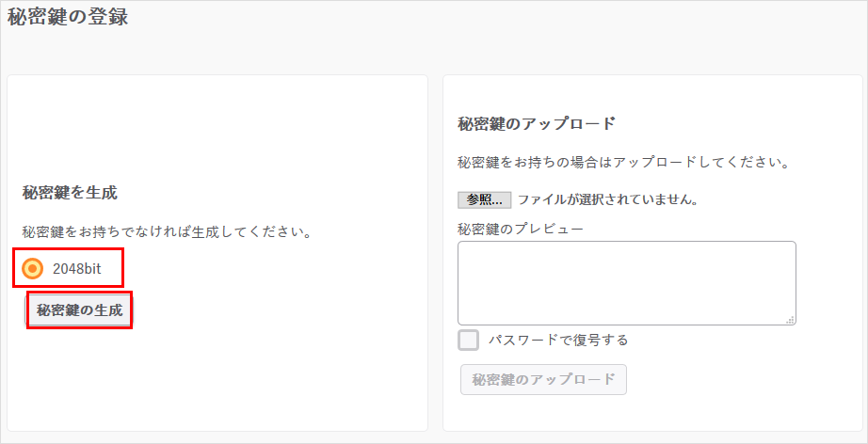Click the 秘密鍵をお持ちでなければ生成してください instruction text
Image resolution: width=868 pixels, height=444 pixels.
click(x=167, y=231)
